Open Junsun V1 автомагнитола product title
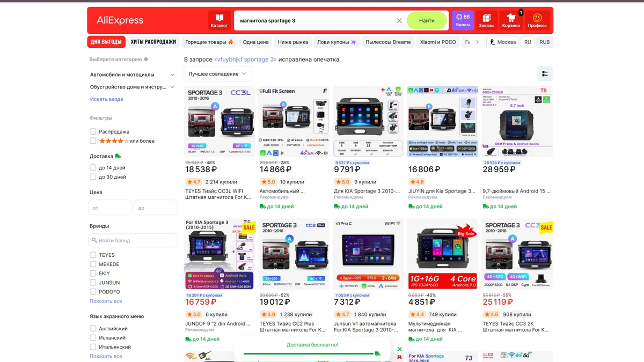644x362 pixels. [367, 327]
